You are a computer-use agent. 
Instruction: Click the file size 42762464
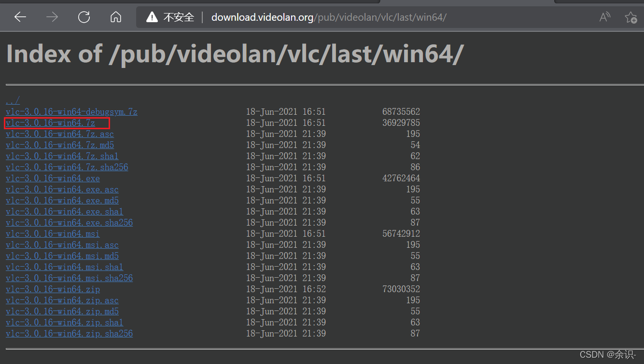click(x=401, y=178)
